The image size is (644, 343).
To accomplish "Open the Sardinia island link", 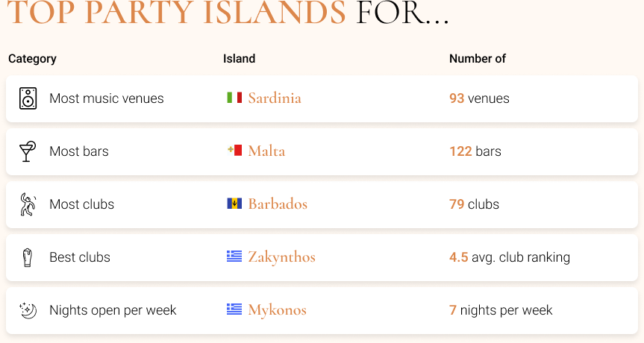I will [275, 98].
